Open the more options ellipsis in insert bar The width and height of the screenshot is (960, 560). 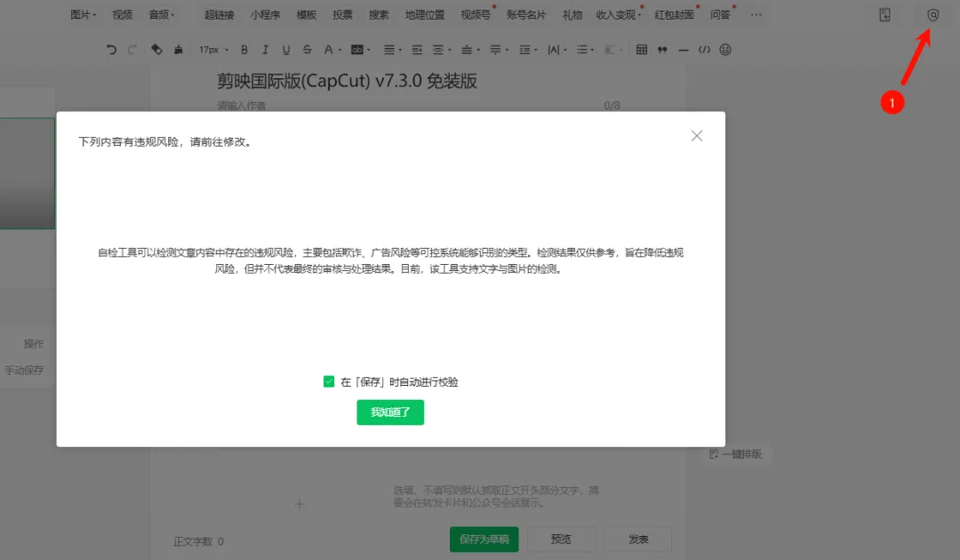click(x=756, y=15)
